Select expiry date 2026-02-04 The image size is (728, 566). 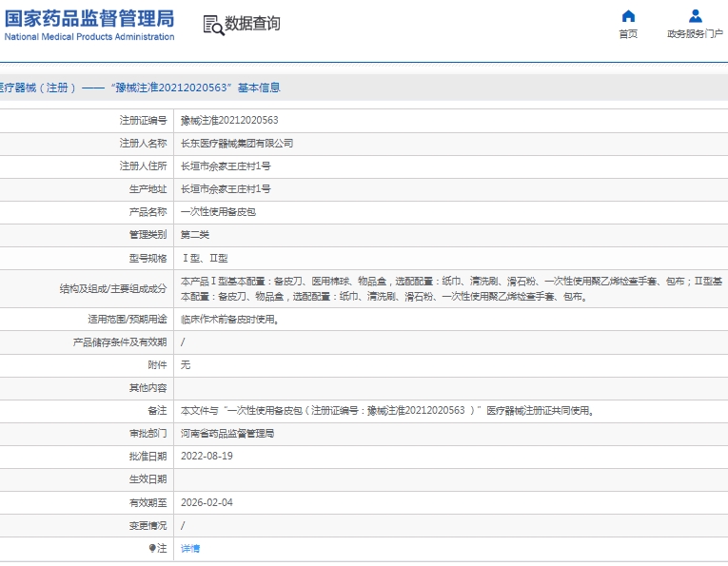tap(207, 502)
